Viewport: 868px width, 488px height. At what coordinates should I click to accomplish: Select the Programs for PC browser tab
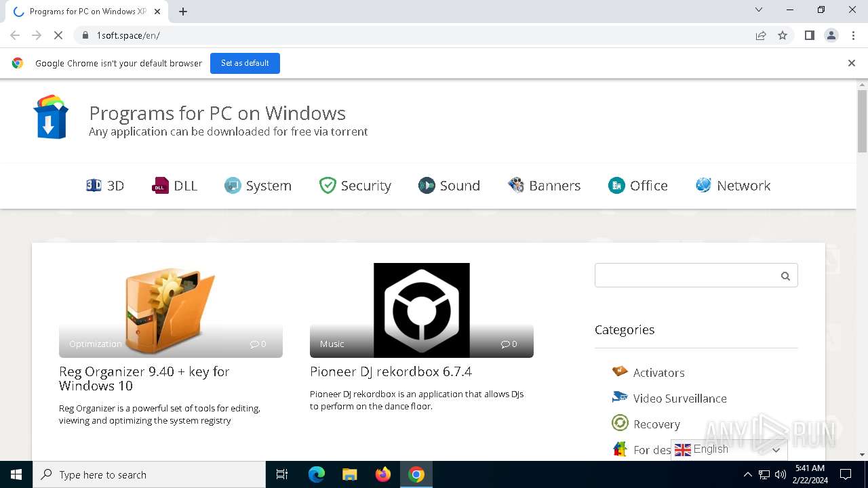[87, 12]
